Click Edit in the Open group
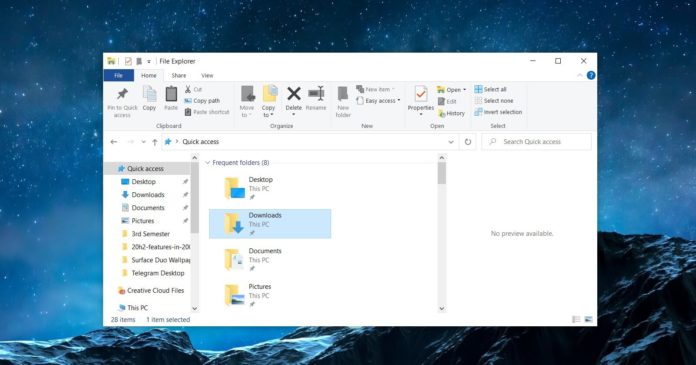 (447, 101)
